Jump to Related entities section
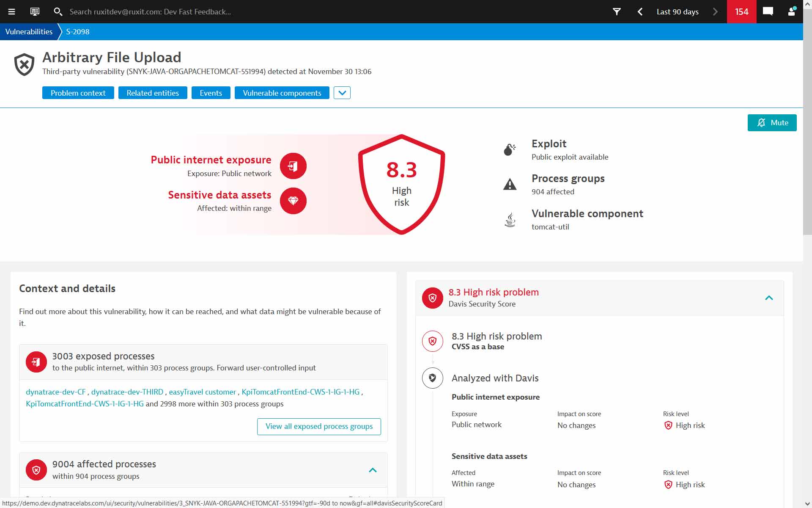812x508 pixels. (x=153, y=93)
